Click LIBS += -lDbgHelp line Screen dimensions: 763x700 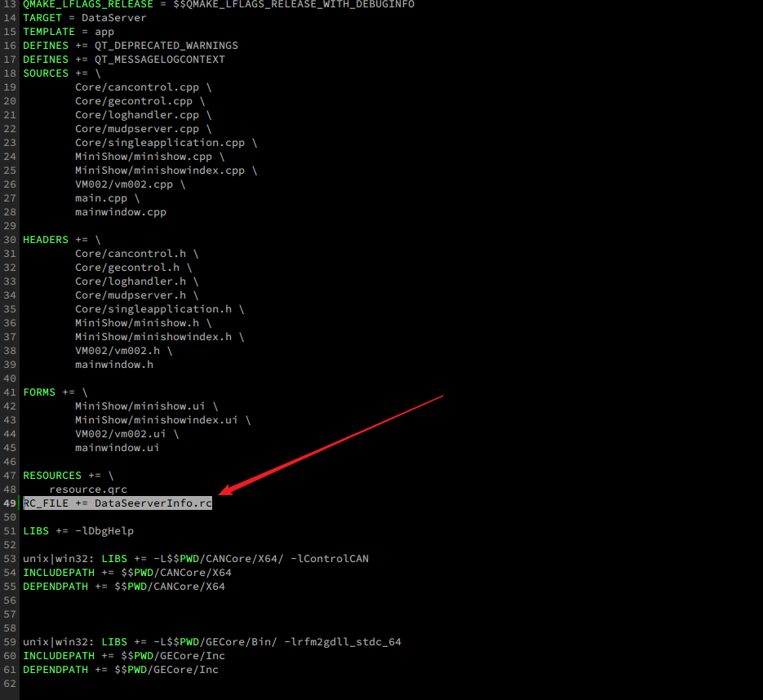click(78, 531)
